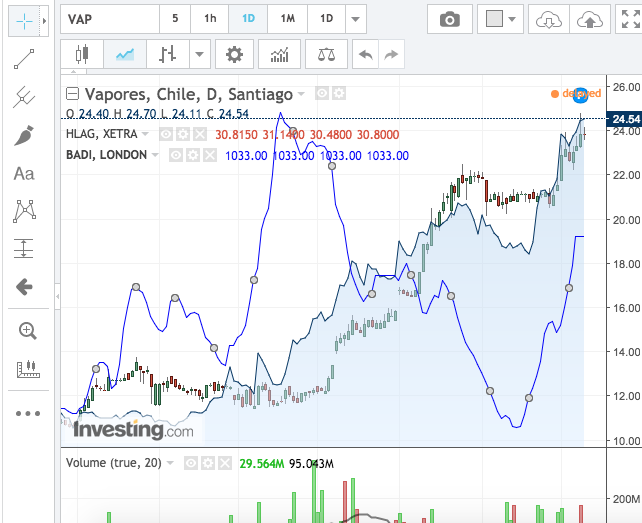Toggle Volume indicator visibility eye
This screenshot has width=642, height=523.
pos(191,463)
